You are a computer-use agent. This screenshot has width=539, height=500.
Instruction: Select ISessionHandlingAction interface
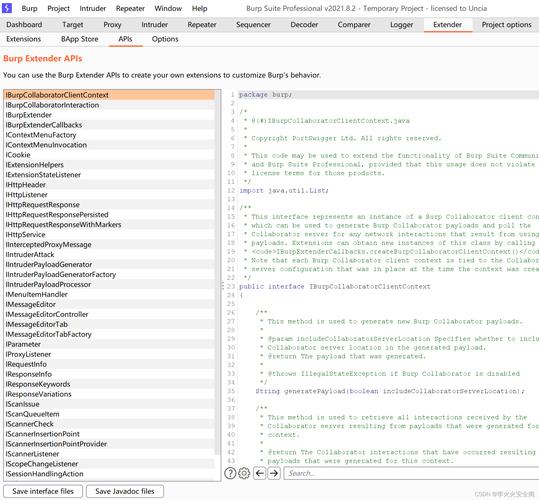click(109, 474)
